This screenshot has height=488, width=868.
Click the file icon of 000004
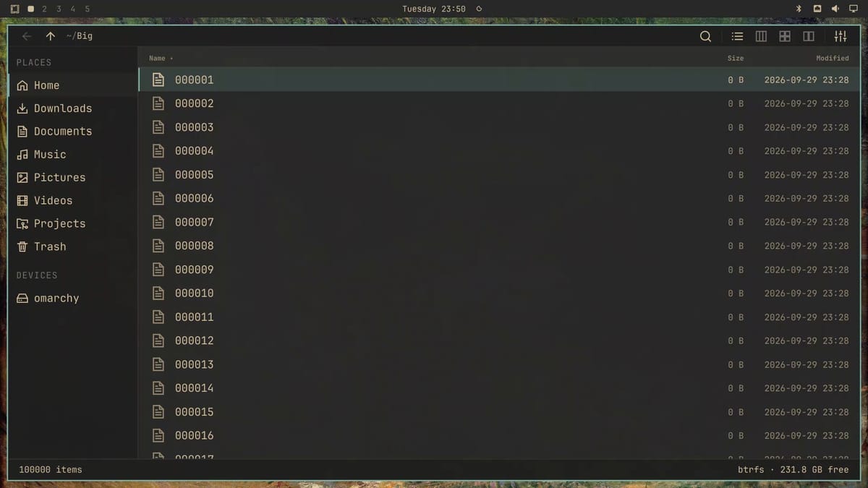click(158, 151)
